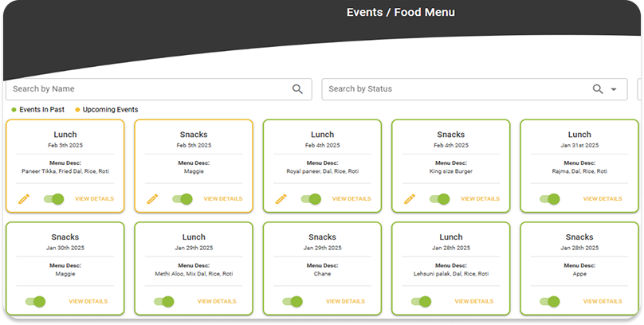644x325 pixels.
Task: Expand the Search by Status dropdown arrow
Action: click(614, 89)
